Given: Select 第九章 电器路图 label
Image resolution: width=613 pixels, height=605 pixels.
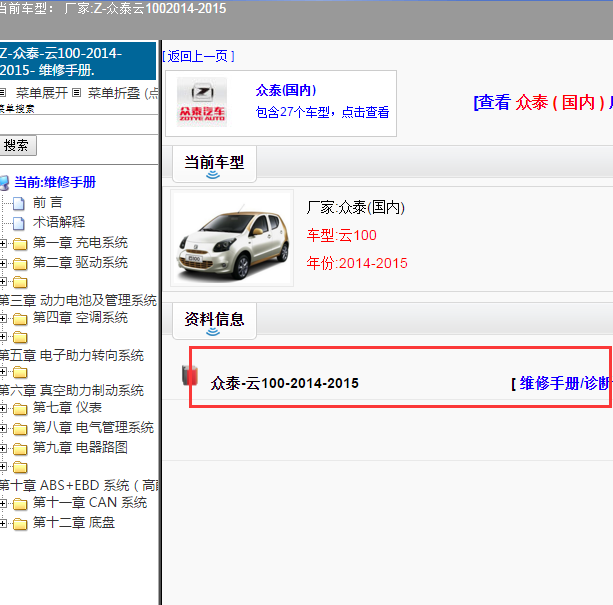Looking at the screenshot, I should click(80, 447).
